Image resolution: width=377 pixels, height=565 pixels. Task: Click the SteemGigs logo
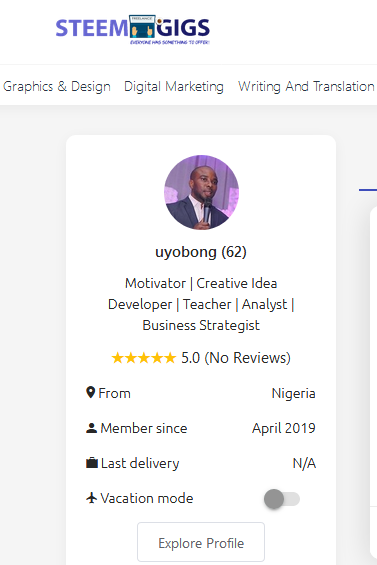[x=133, y=30]
